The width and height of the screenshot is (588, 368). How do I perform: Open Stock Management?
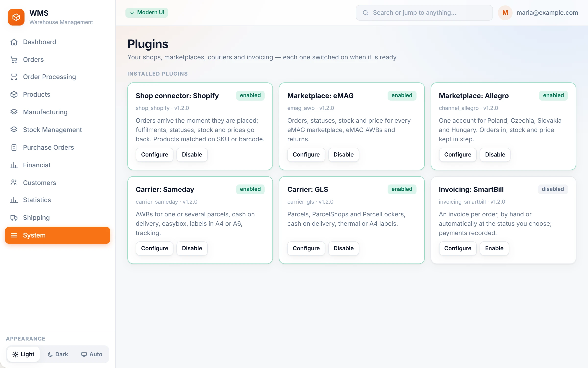58,130
